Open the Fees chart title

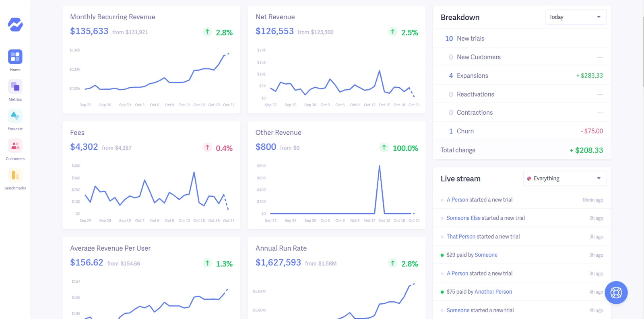(x=77, y=133)
